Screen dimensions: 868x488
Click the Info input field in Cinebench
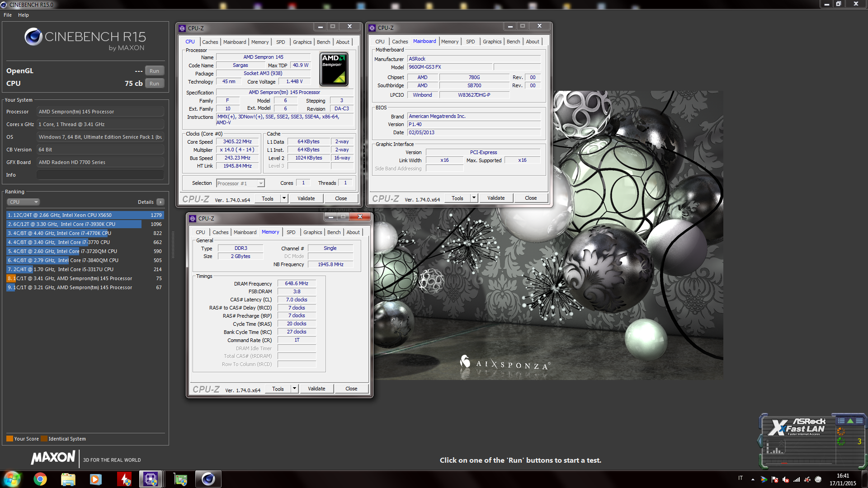(100, 175)
